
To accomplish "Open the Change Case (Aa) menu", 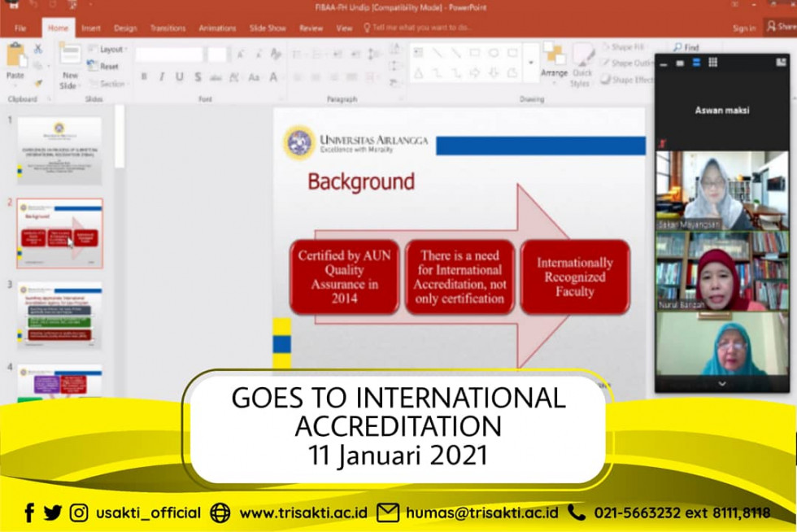I will click(x=254, y=77).
